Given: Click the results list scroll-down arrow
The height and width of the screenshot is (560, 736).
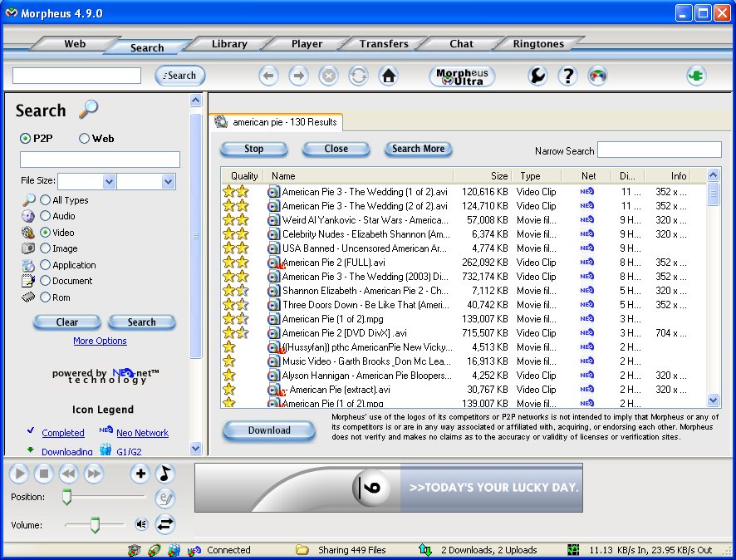Looking at the screenshot, I should [x=713, y=400].
